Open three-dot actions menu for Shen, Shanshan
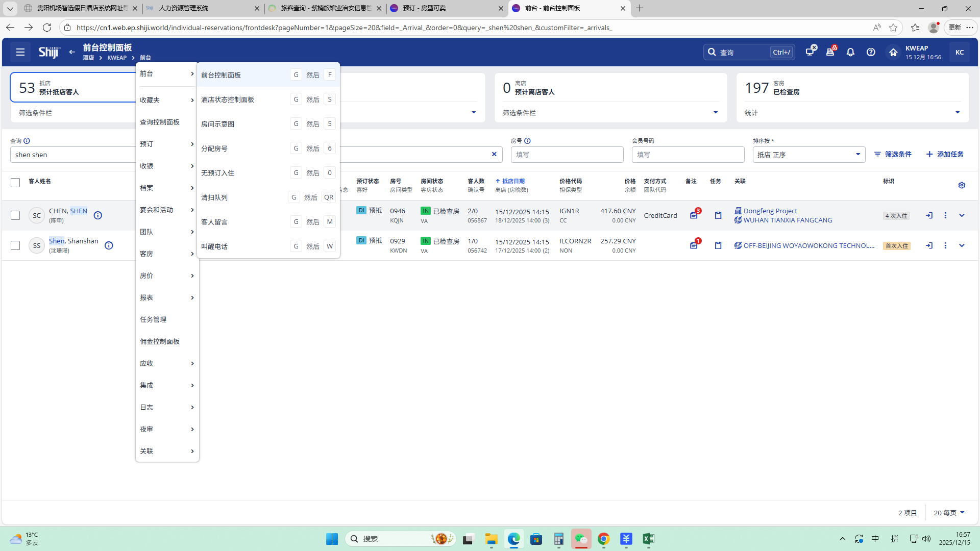 tap(945, 245)
